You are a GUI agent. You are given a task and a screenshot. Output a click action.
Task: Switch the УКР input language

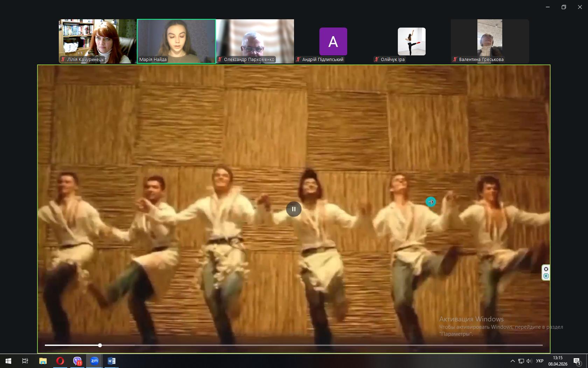pos(540,361)
